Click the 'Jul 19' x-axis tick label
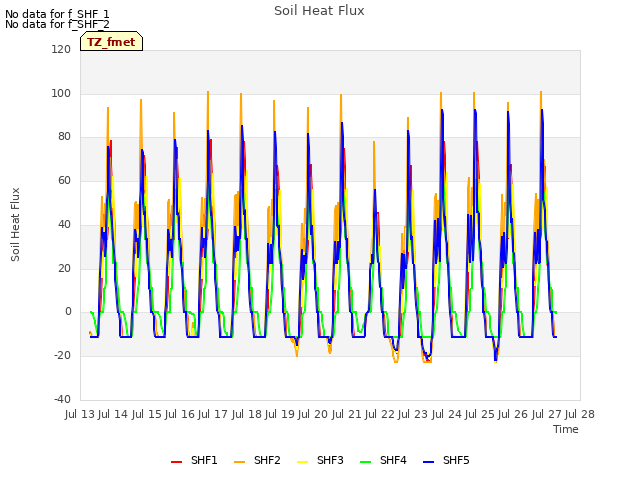 280,414
